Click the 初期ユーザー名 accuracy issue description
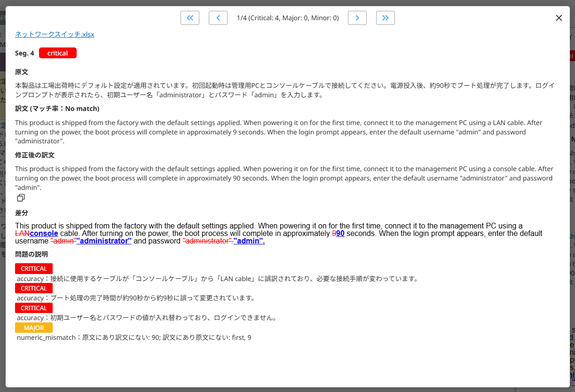The height and width of the screenshot is (392, 575). [x=147, y=318]
